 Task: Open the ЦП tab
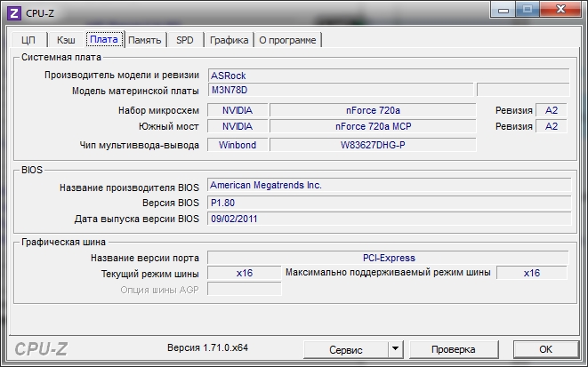28,40
